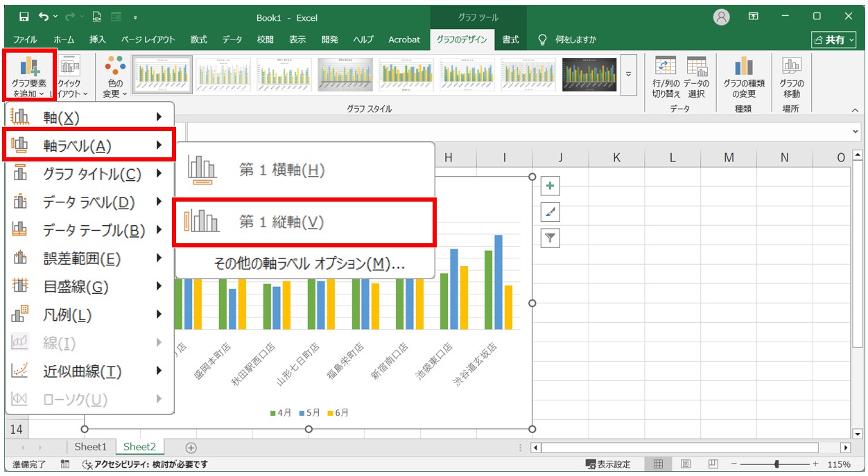Switch to the 書式 ribbon tab
The image size is (868, 476).
pos(511,39)
